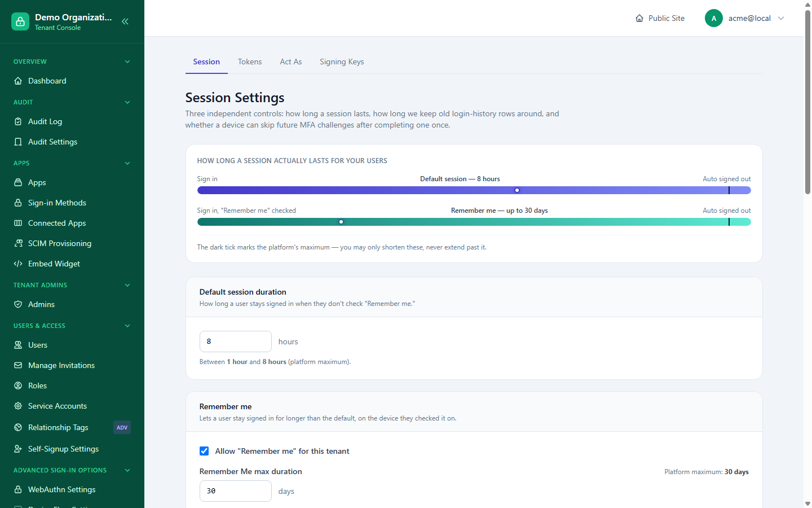The image size is (812, 508).
Task: Collapse the USERS & ACCESS section
Action: click(127, 326)
